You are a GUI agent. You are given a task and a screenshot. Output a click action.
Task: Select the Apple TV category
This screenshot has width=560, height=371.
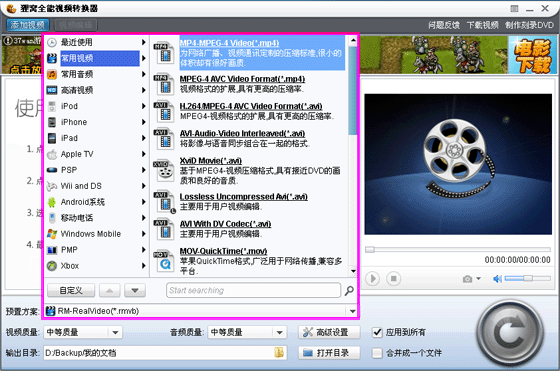pos(96,154)
